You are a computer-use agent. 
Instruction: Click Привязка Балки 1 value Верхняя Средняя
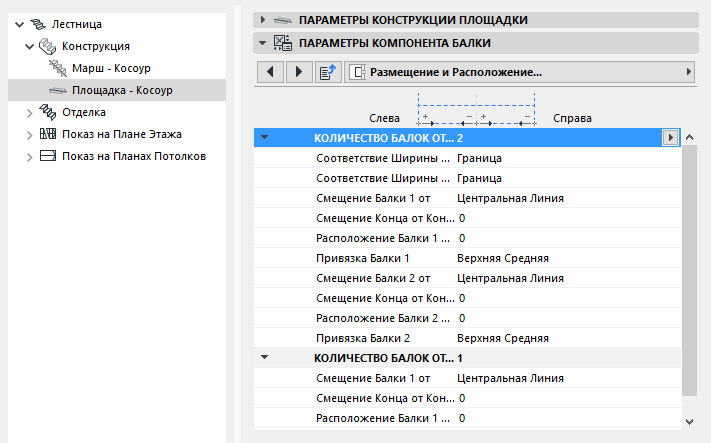503,258
